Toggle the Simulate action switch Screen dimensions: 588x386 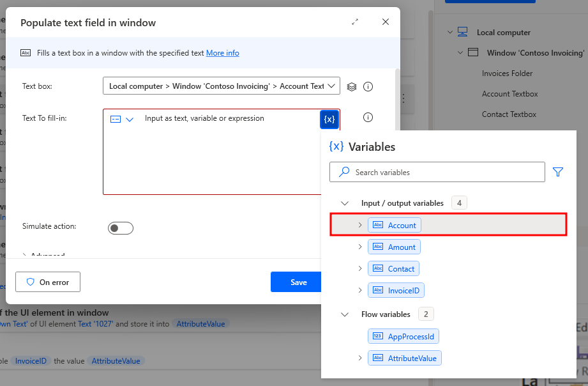pos(121,228)
